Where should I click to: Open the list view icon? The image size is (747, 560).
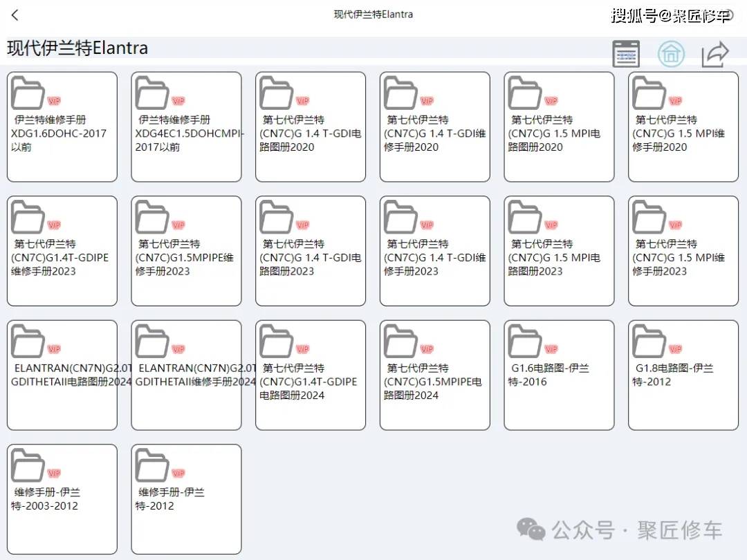tap(625, 54)
